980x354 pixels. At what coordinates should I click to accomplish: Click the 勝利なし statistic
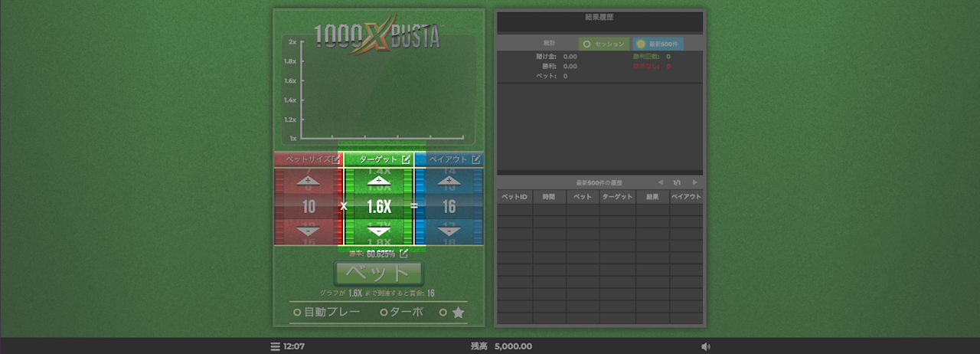652,67
